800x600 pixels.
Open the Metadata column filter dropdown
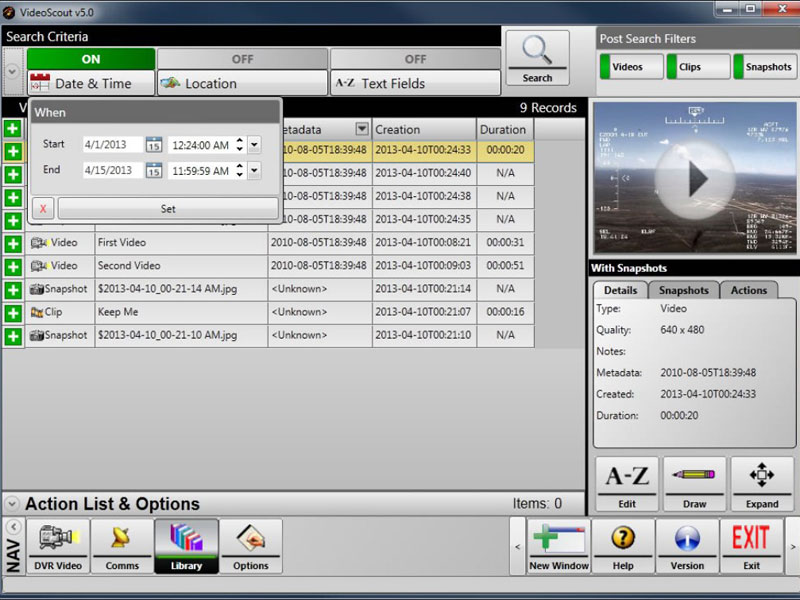tap(362, 129)
